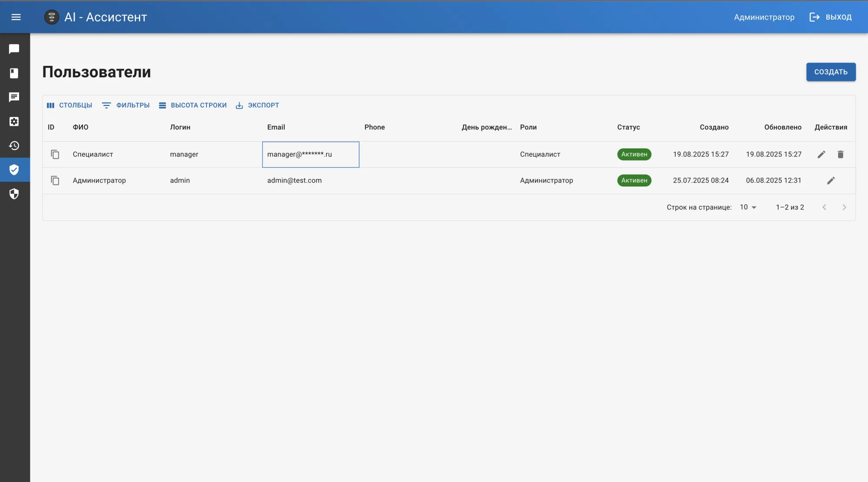
Task: Click the Администратор profile label in header
Action: [x=764, y=17]
